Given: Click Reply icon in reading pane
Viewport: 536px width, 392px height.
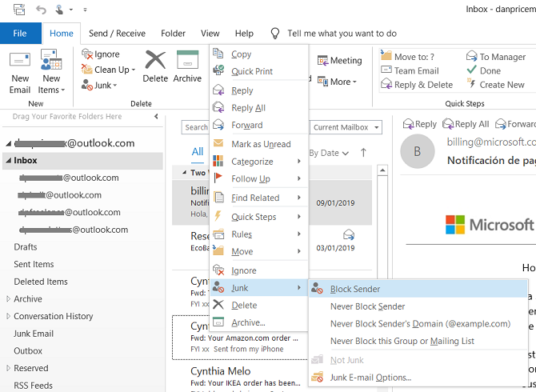Looking at the screenshot, I should pyautogui.click(x=409, y=124).
